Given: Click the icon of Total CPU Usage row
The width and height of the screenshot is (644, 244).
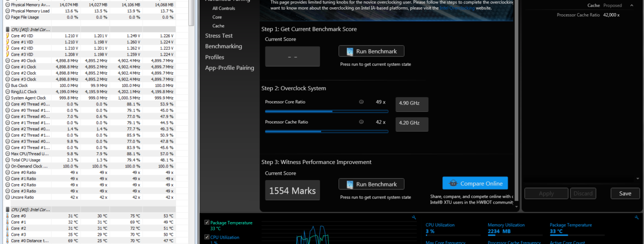Looking at the screenshot, I should 7,160.
